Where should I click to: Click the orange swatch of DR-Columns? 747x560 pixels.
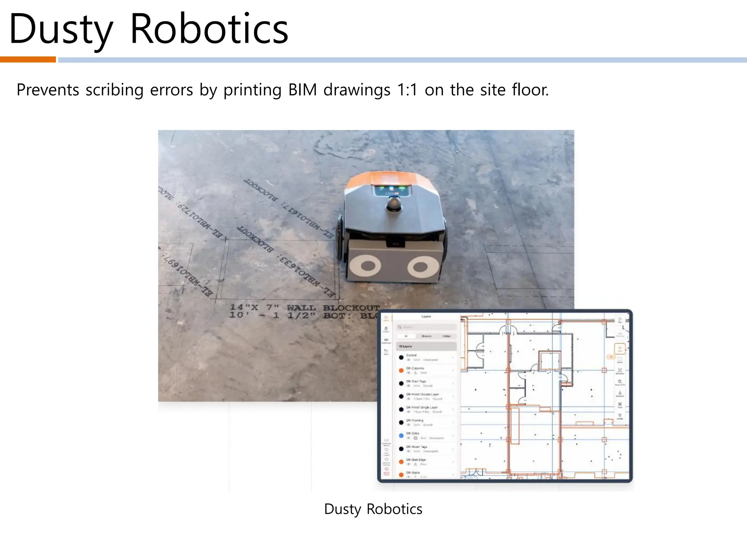(x=401, y=370)
